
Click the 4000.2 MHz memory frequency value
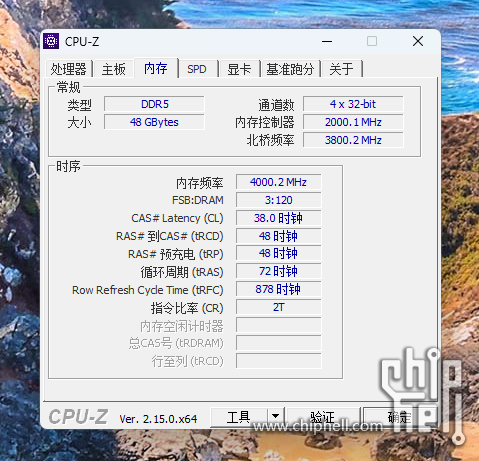point(279,182)
